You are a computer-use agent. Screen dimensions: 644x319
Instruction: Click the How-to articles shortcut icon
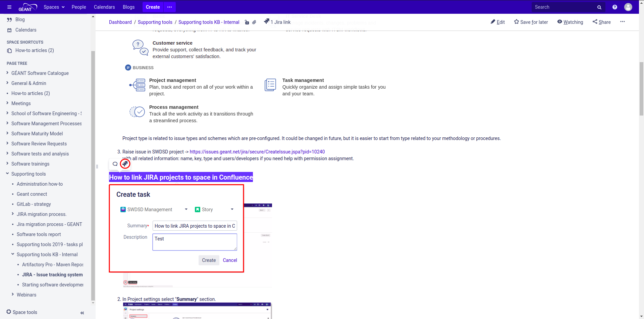tap(9, 50)
